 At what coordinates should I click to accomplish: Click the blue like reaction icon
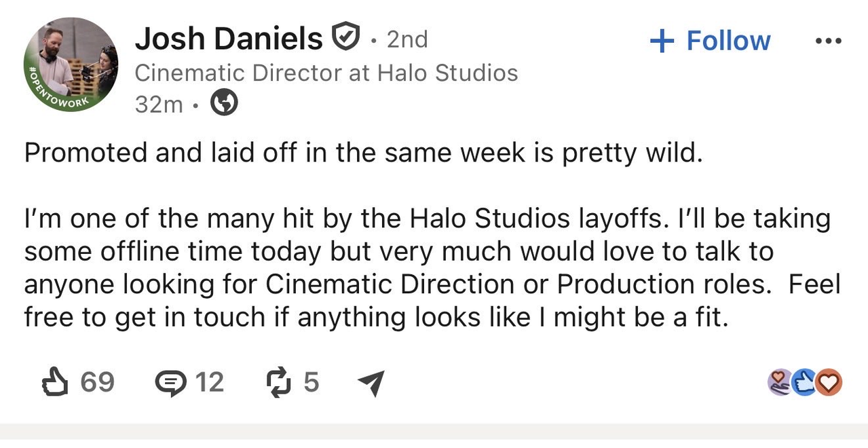(805, 383)
